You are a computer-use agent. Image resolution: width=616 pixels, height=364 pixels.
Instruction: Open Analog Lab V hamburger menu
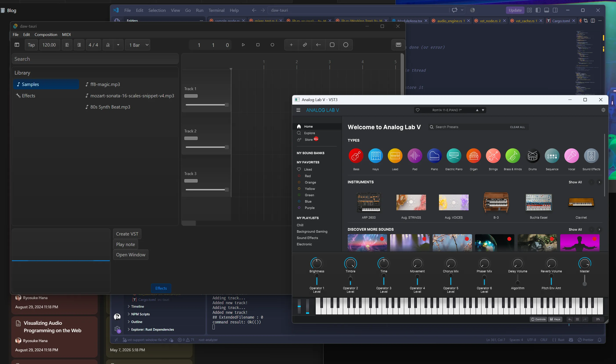(x=298, y=110)
